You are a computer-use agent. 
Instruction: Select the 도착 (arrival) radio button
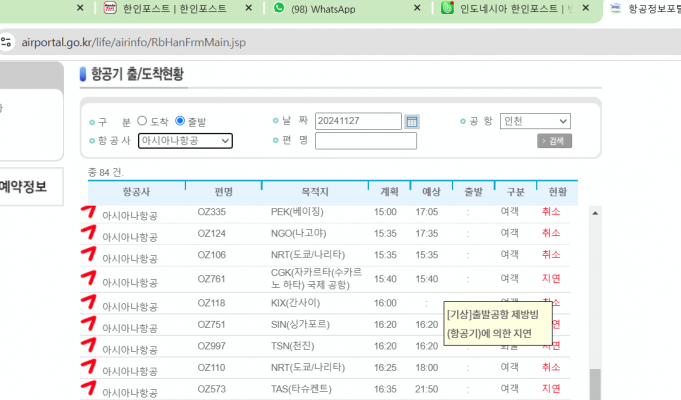pyautogui.click(x=142, y=121)
